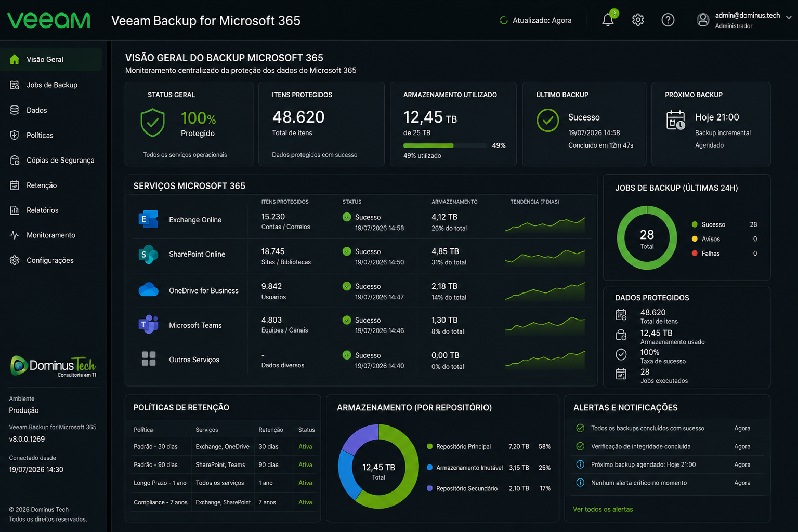This screenshot has height=532, width=798.
Task: Open the help question mark icon
Action: [668, 20]
